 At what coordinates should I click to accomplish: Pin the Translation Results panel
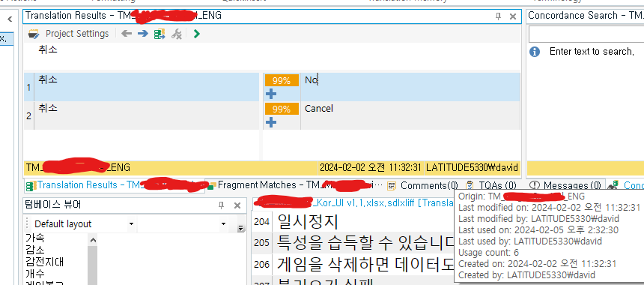[x=498, y=16]
